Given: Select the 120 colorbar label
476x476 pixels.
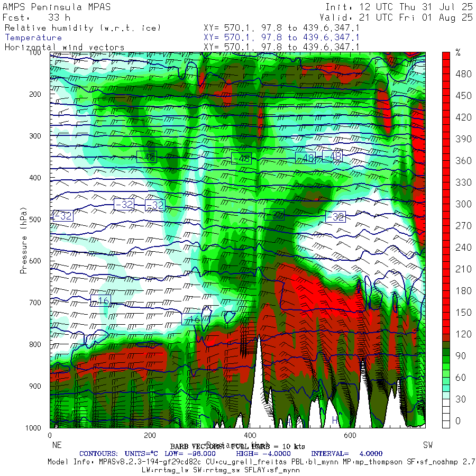Looking at the screenshot, I should point(463,334).
